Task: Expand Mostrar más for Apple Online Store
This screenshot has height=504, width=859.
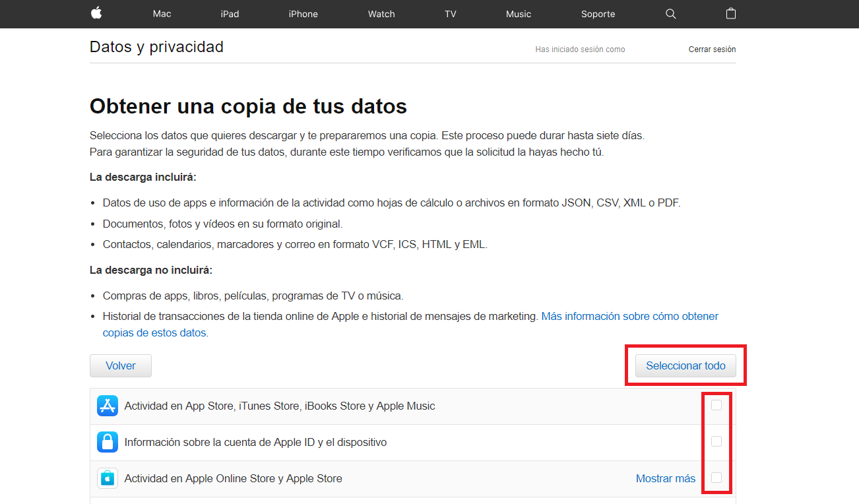Action: (x=666, y=478)
